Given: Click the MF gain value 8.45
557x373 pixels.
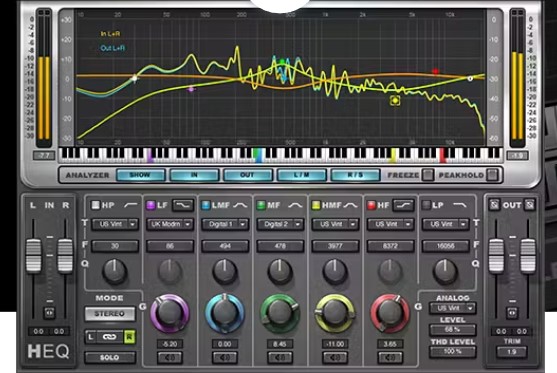Looking at the screenshot, I should 280,344.
